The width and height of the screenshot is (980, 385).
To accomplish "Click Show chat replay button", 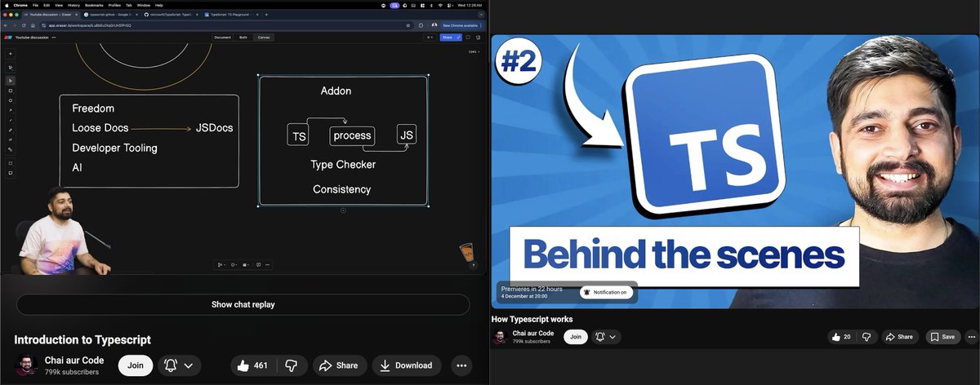I will point(243,304).
